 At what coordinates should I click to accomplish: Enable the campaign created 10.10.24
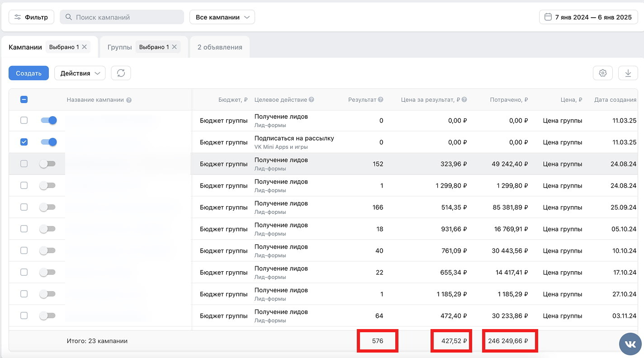tap(47, 250)
